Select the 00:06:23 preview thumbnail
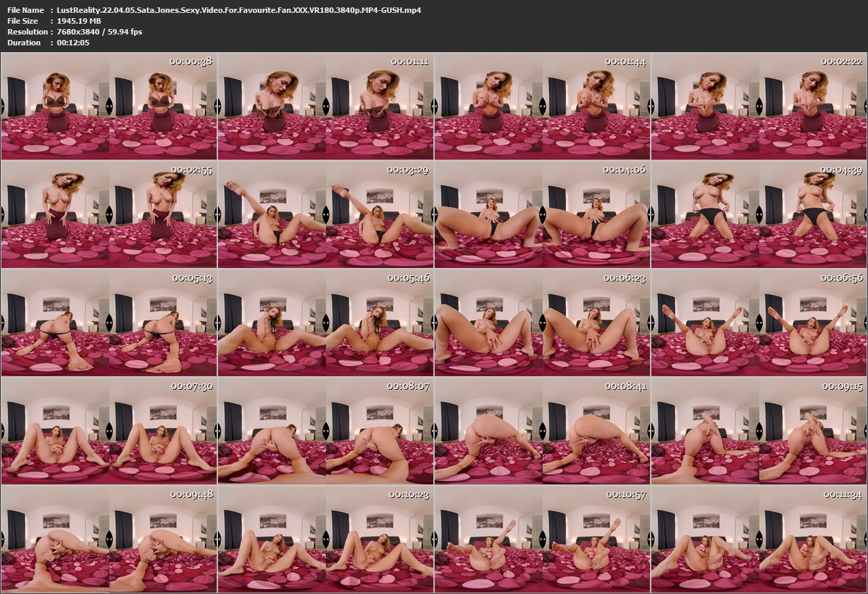 point(542,323)
